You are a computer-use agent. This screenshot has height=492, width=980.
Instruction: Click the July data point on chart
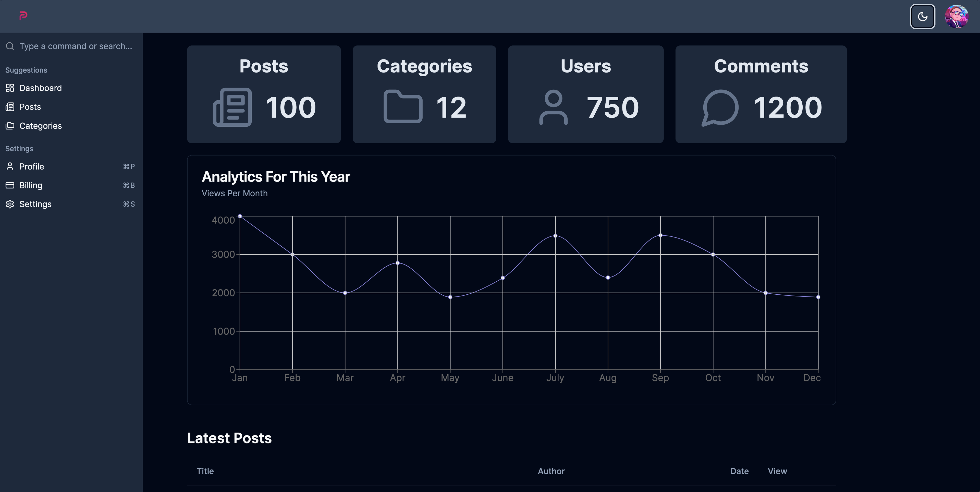point(555,236)
